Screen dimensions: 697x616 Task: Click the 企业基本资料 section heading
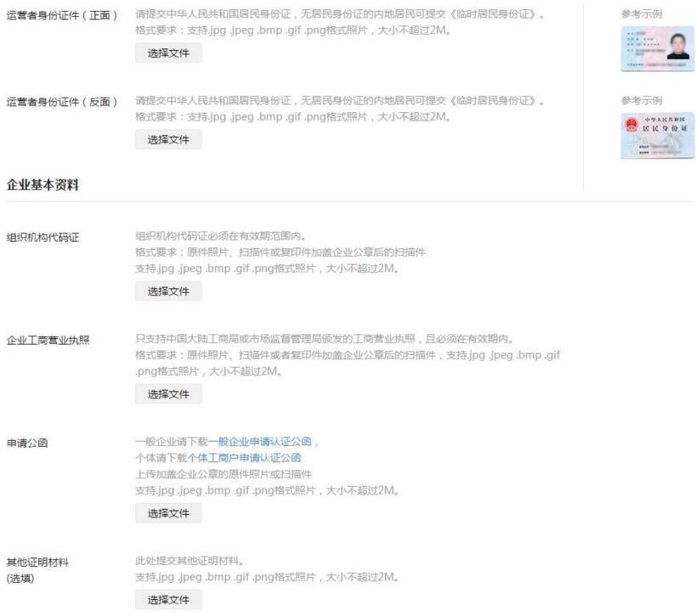[x=43, y=185]
